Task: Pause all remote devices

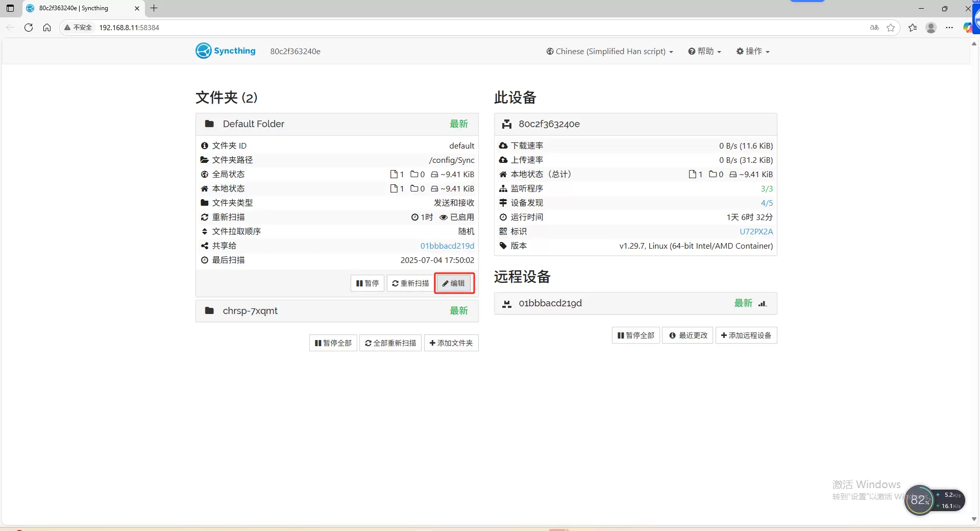Action: (x=635, y=335)
